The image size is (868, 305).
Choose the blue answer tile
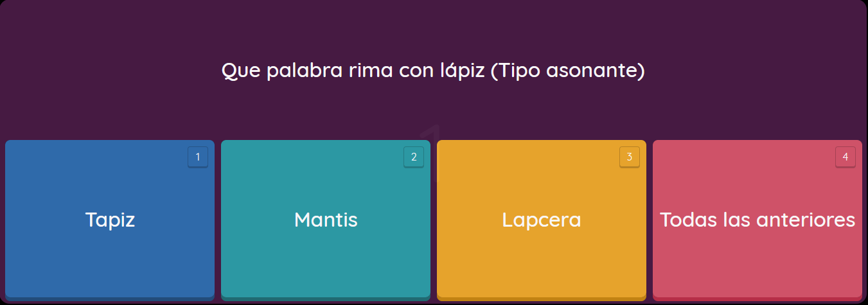tap(110, 220)
